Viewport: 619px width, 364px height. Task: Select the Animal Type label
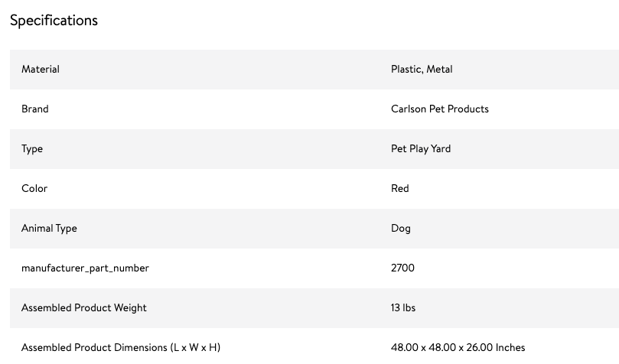49,229
